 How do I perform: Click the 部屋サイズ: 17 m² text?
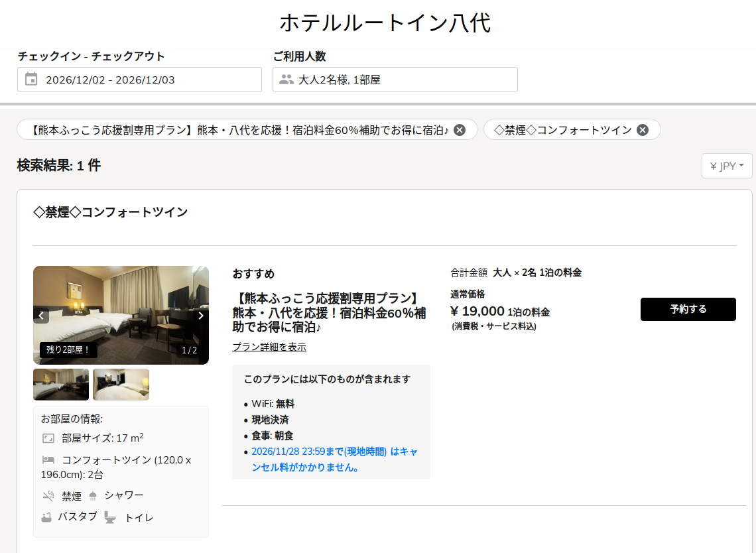103,438
